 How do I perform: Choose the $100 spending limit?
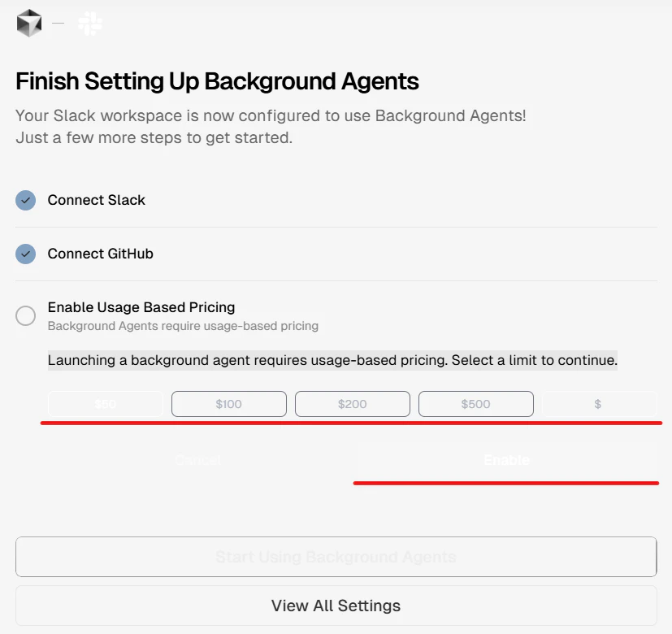(229, 404)
